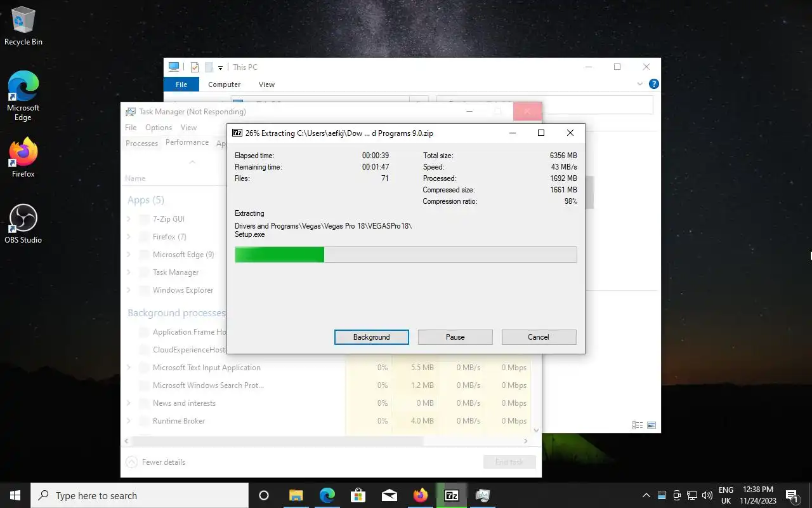Open Task View from the taskbar
Viewport: 812px width, 508px height.
(x=264, y=495)
